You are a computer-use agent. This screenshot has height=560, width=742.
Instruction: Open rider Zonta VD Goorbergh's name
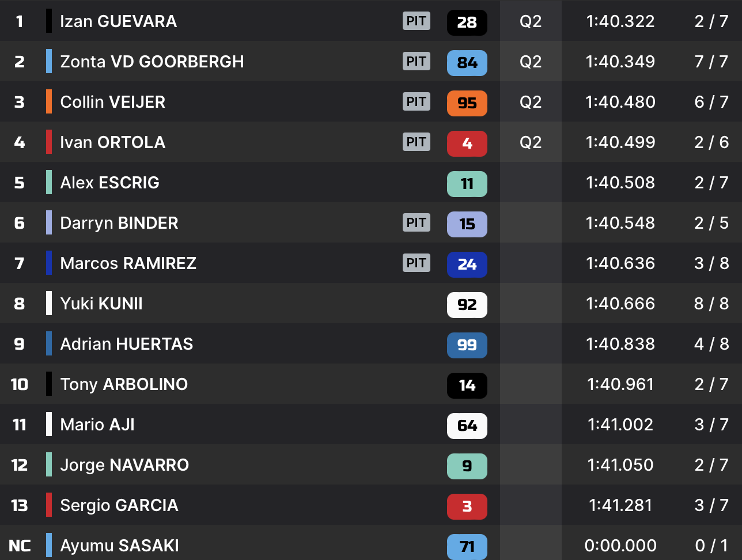point(152,62)
